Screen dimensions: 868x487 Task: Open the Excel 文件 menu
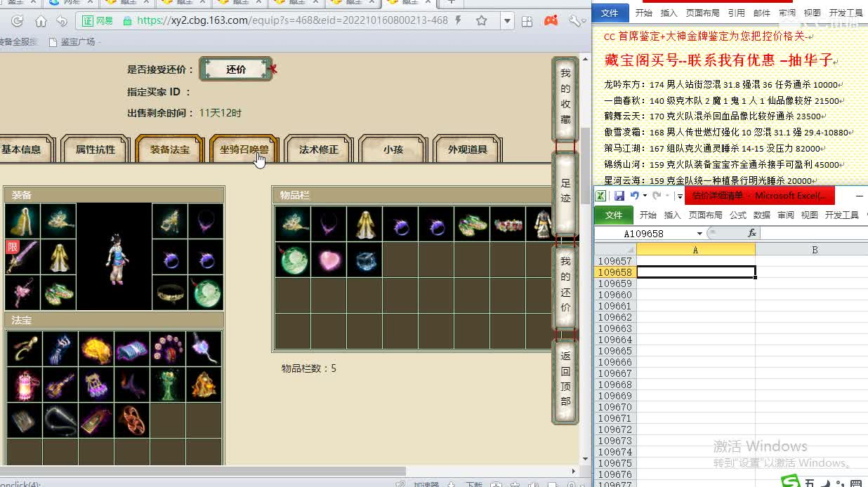pos(614,215)
